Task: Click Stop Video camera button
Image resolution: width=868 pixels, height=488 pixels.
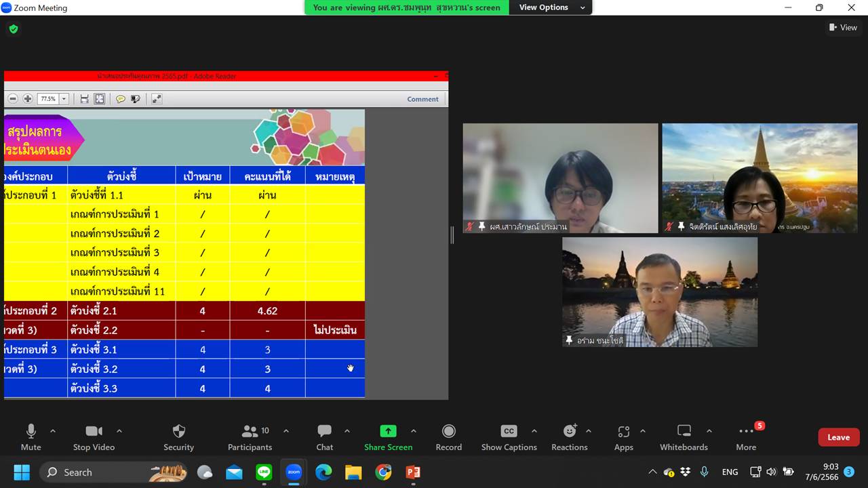Action: pyautogui.click(x=94, y=437)
